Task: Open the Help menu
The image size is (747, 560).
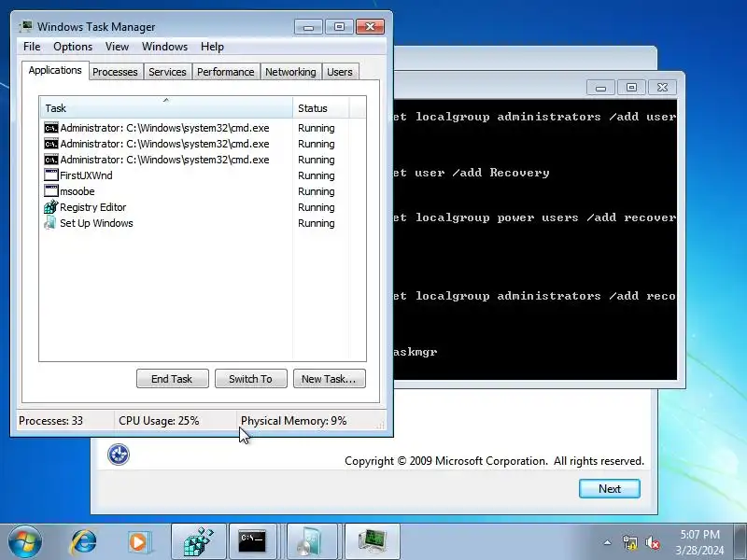Action: point(212,47)
